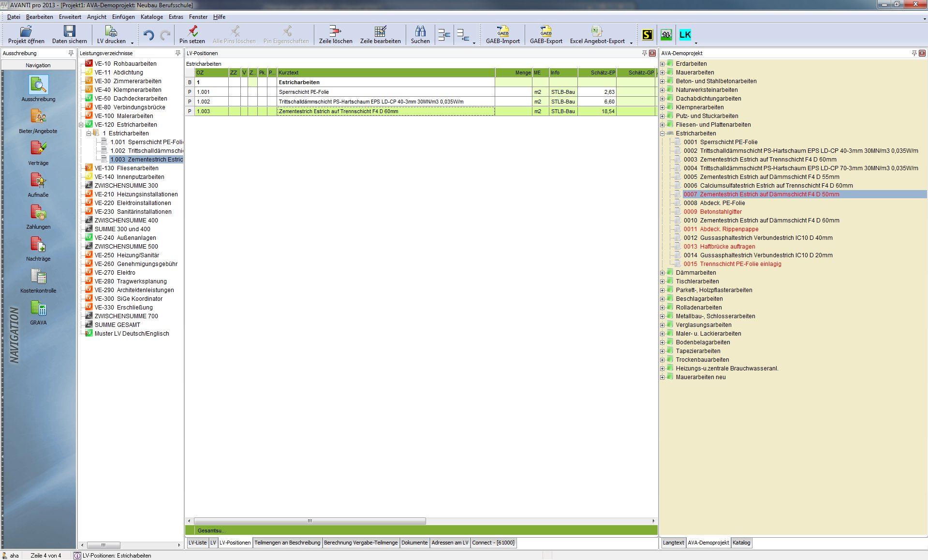Open Bieter/Angebote in the navigation bar
Screen dimensions: 928x560
click(38, 121)
